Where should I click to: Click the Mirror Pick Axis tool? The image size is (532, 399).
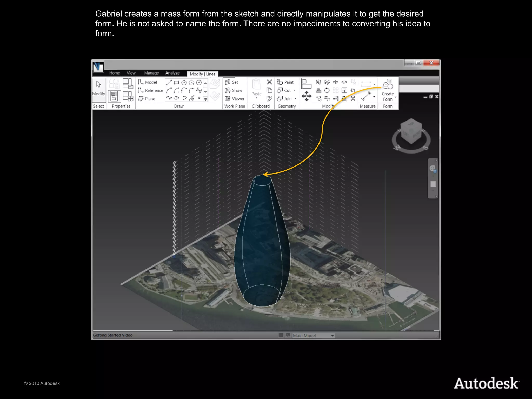[x=318, y=82]
